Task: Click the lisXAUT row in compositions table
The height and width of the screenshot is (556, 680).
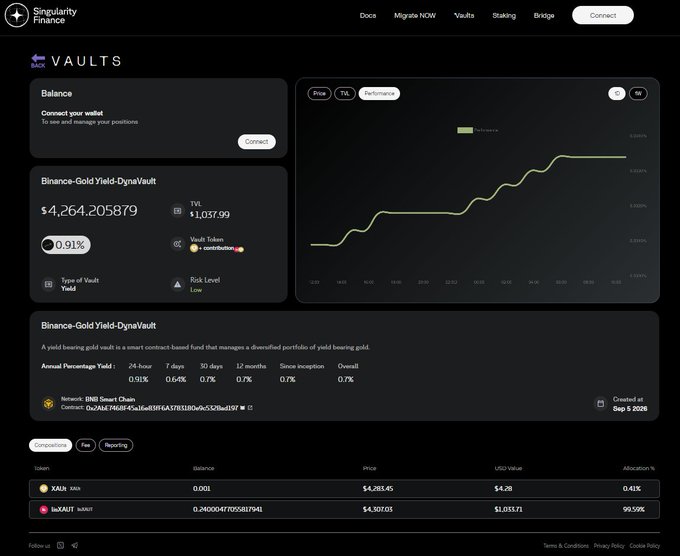Action: (344, 509)
